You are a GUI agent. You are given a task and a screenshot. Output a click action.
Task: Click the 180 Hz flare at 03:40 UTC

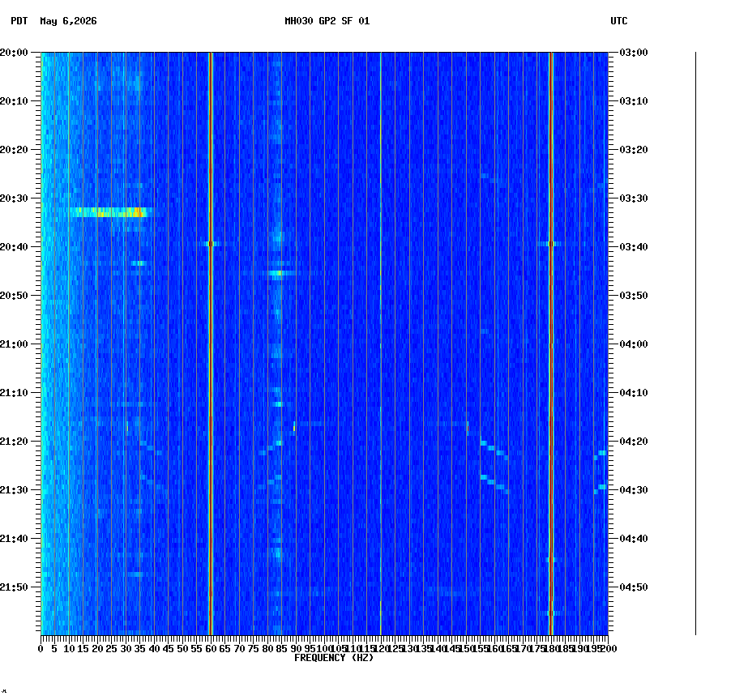coord(551,244)
